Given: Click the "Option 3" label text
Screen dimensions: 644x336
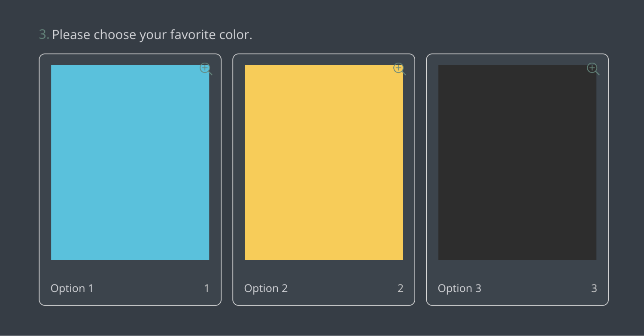Looking at the screenshot, I should (x=459, y=288).
